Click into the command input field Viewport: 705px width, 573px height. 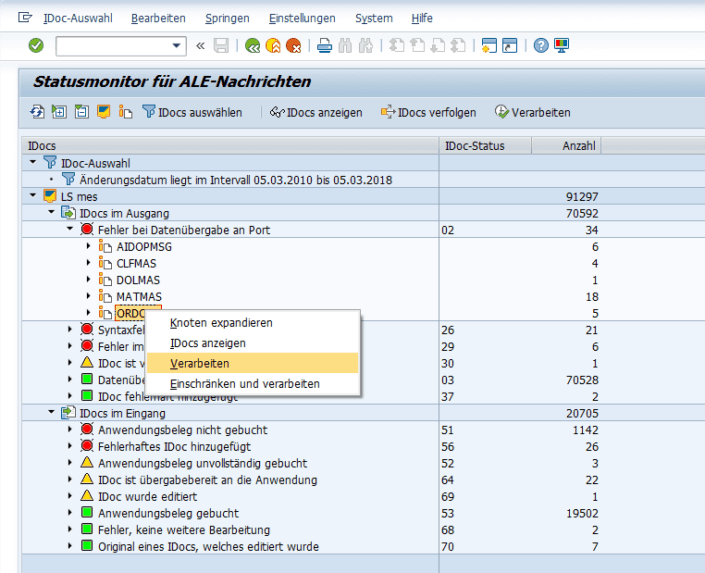pyautogui.click(x=112, y=46)
